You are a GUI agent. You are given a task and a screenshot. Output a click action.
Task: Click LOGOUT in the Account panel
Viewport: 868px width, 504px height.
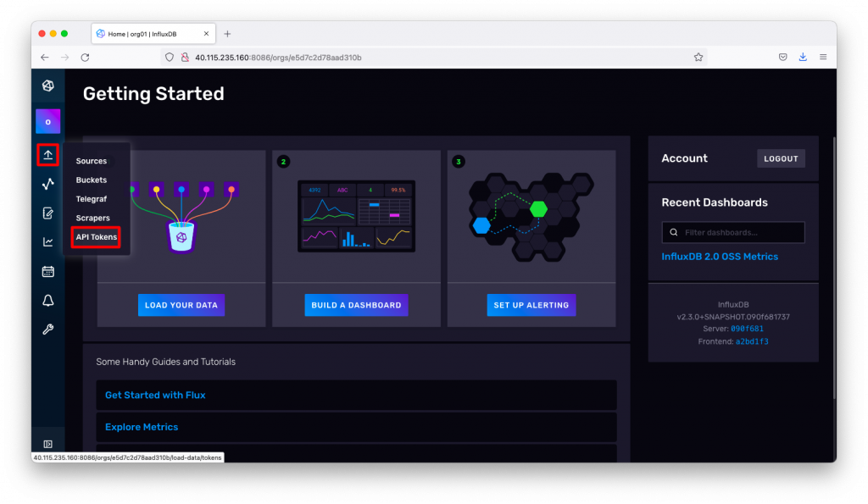[x=780, y=158]
